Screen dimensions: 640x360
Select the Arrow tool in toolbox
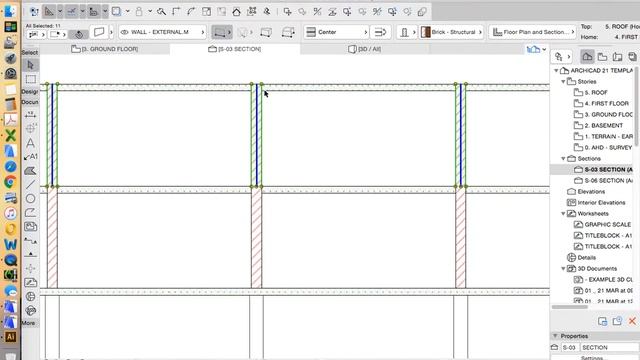[x=31, y=65]
